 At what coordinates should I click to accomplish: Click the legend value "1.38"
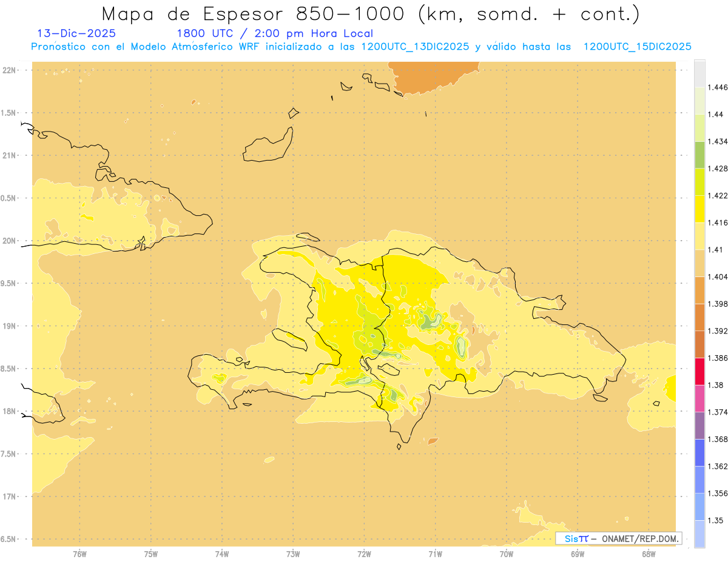click(x=716, y=385)
